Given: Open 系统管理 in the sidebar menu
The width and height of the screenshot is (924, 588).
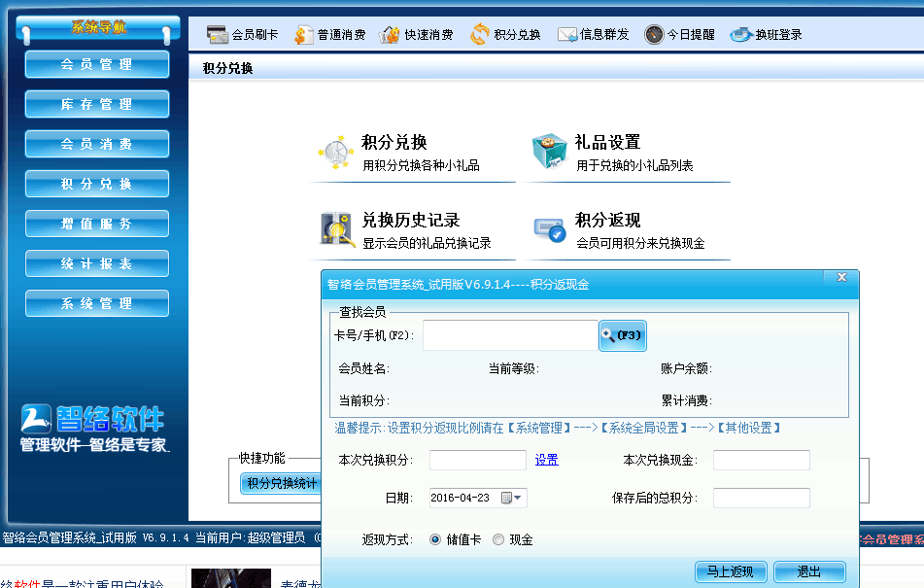Looking at the screenshot, I should click(x=97, y=303).
